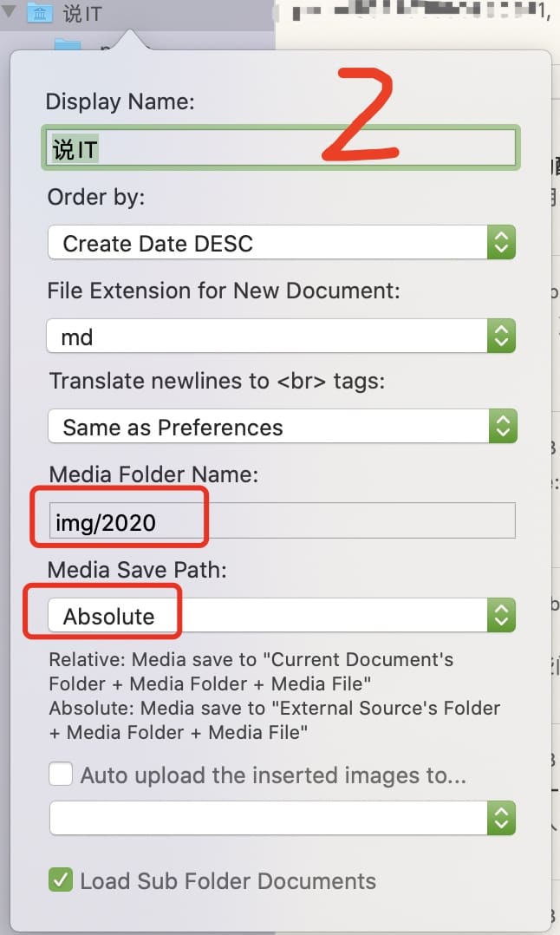Click green arrows on the upload service selector
Screen dimensions: 560x935
pos(501,818)
